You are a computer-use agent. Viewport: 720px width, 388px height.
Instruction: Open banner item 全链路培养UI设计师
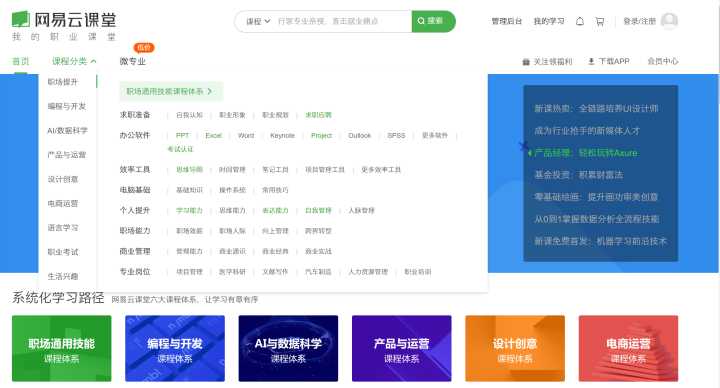596,108
